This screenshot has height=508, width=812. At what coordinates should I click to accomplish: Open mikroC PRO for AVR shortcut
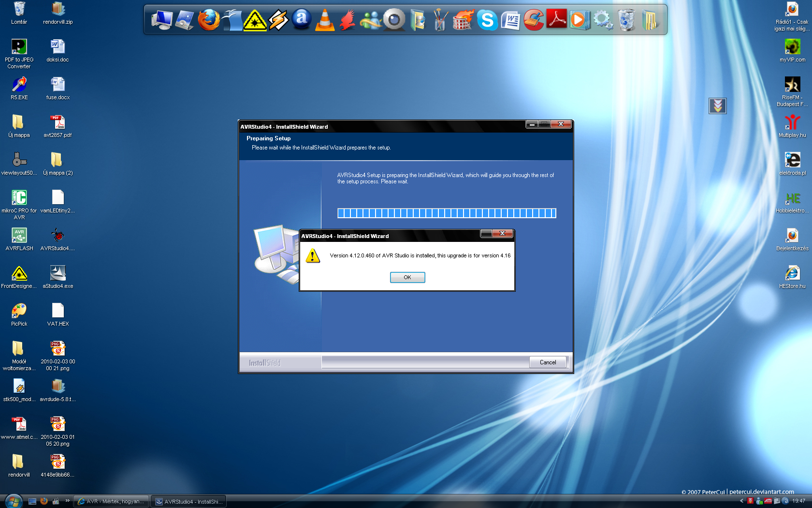point(19,205)
